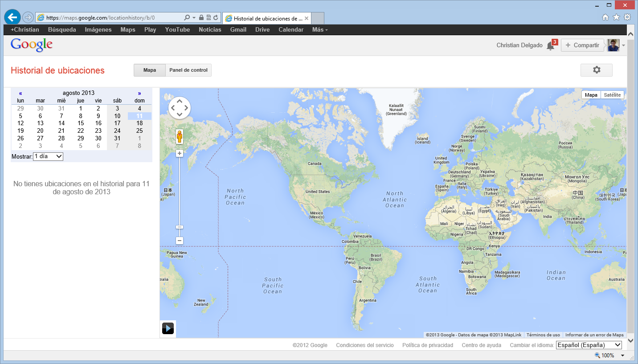Select August 15 in the calendar
The image size is (638, 364).
81,123
